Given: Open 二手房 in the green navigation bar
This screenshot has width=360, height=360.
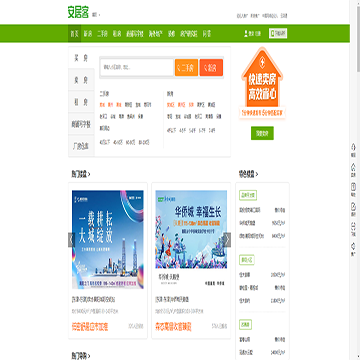Looking at the screenshot, I should (x=102, y=34).
